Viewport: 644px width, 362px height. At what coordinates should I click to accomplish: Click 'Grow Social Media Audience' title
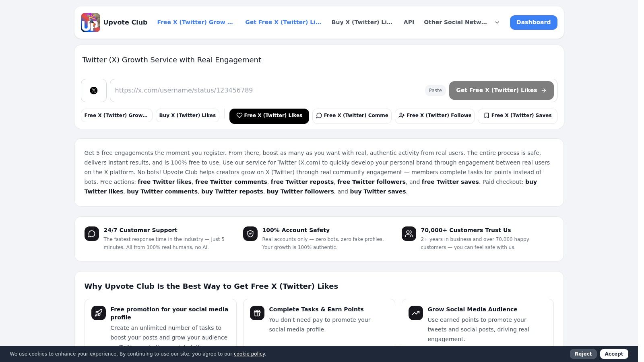point(473,309)
